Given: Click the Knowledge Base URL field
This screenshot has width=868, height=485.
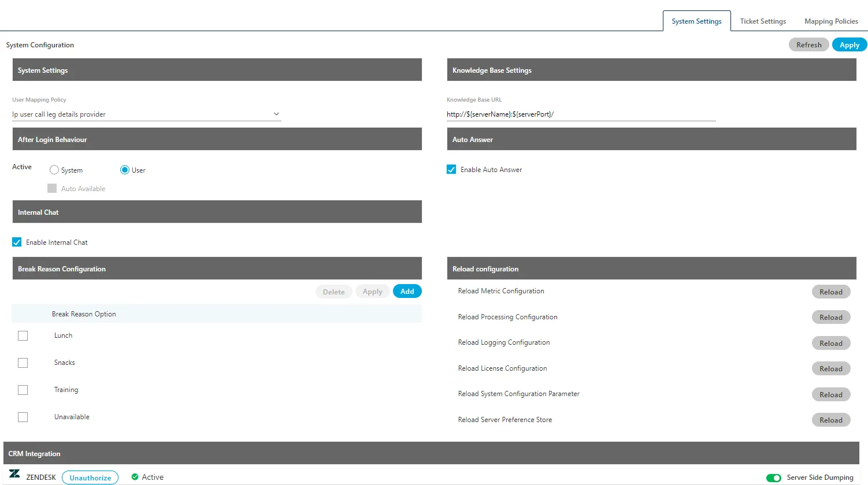Looking at the screenshot, I should coord(581,114).
